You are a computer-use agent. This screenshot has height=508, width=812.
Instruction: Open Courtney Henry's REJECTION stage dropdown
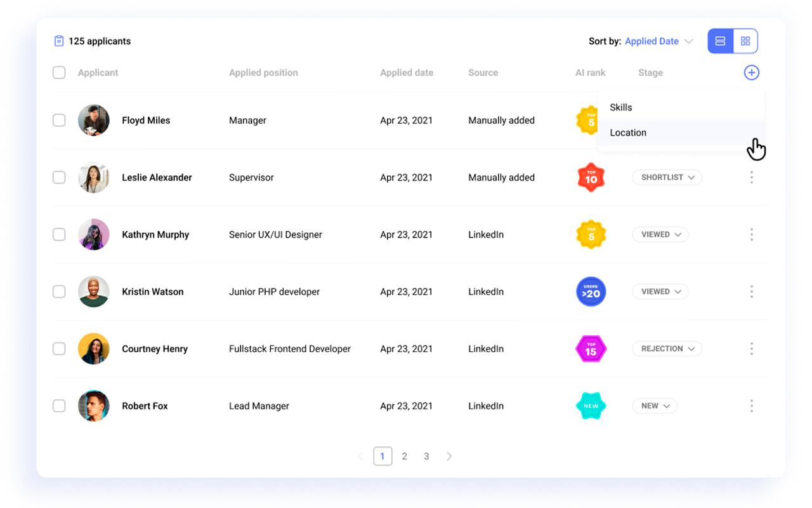pyautogui.click(x=667, y=349)
